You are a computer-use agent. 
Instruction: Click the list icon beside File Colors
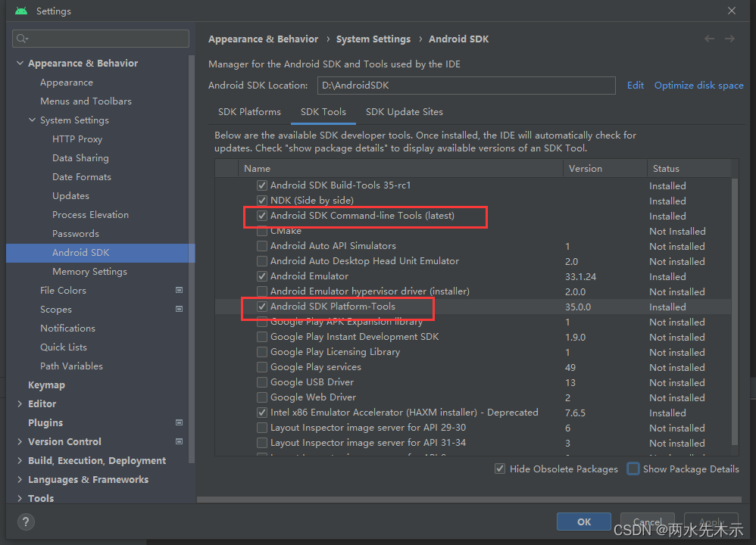point(179,290)
